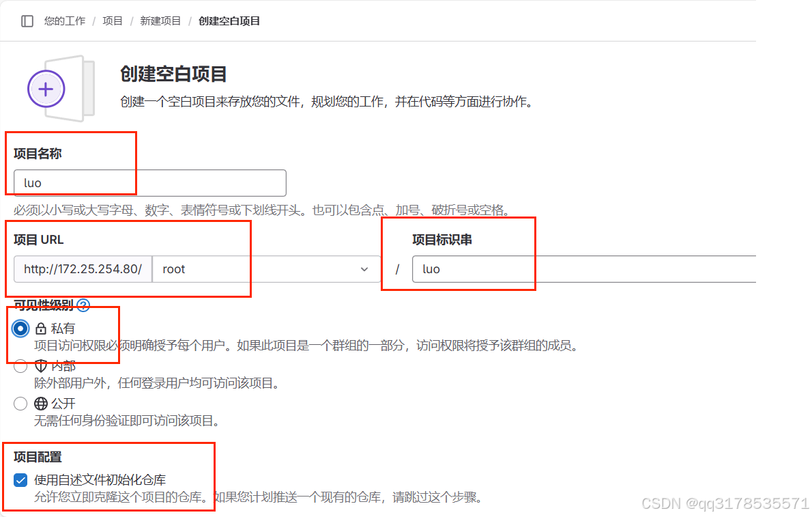This screenshot has width=812, height=517.
Task: Toggle the sidebar panel icon
Action: pos(27,21)
